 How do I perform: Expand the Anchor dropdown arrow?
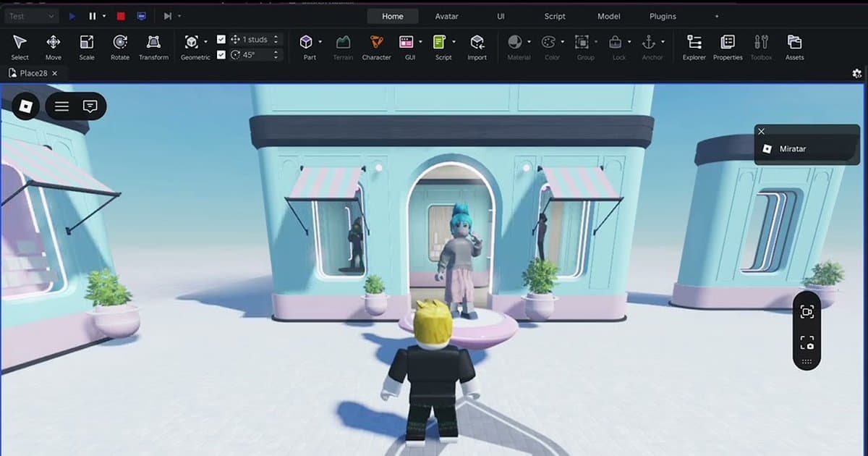663,41
